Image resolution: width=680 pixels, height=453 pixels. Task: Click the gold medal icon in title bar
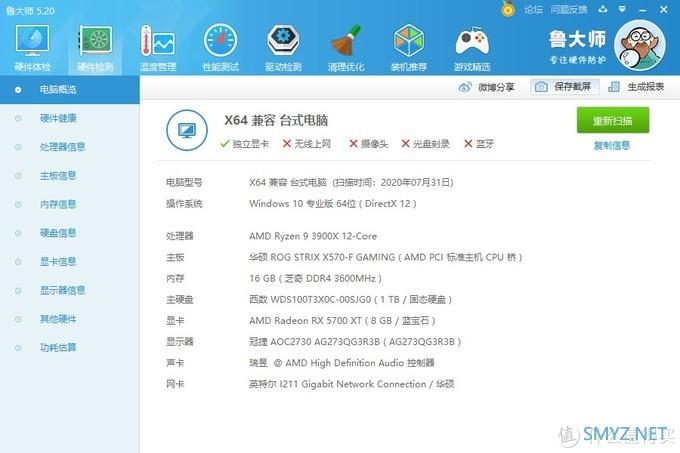point(508,9)
